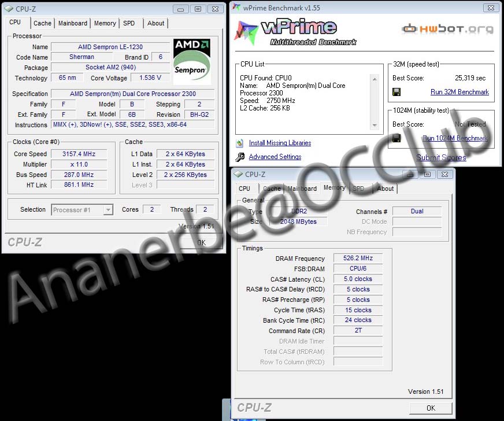Click the memory Size value 2048 MBytes
The image size is (504, 421).
[298, 221]
